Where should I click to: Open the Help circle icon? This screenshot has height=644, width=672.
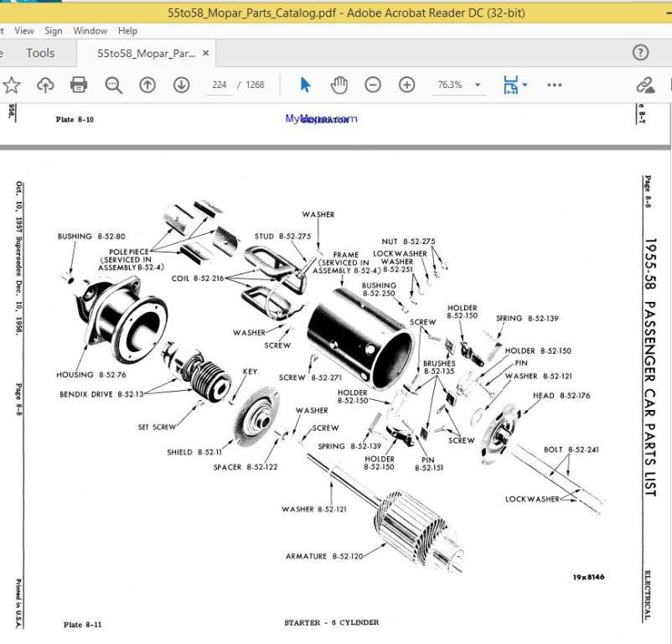coord(639,53)
